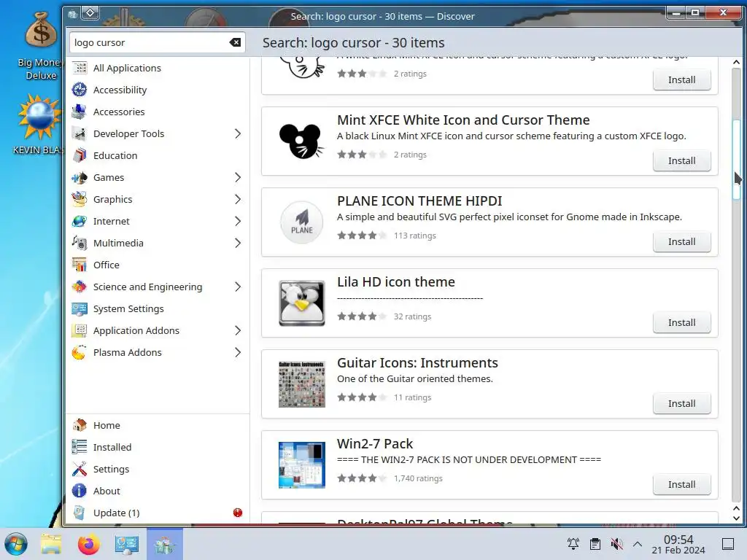Screen dimensions: 747x560
Task: Install Lila HD icon theme
Action: [682, 323]
